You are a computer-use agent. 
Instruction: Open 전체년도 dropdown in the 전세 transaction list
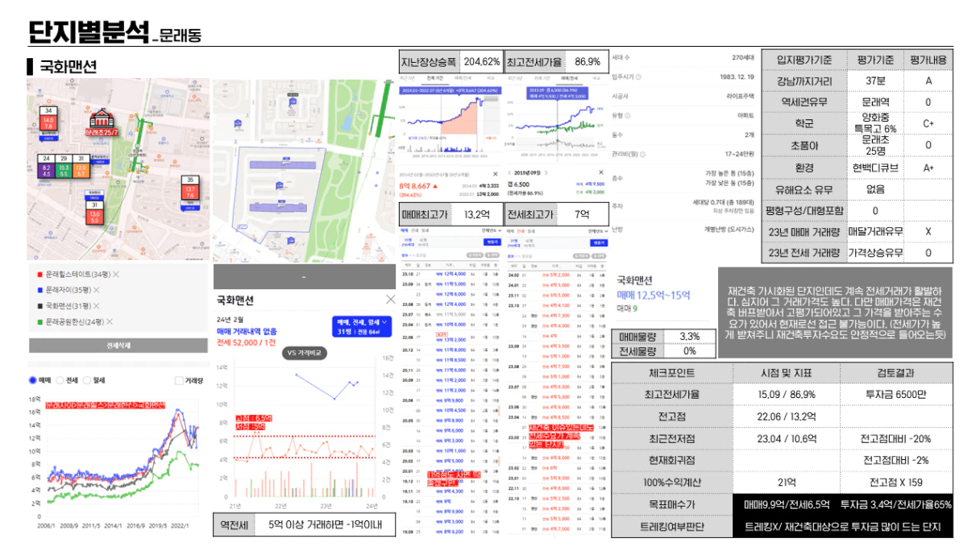click(598, 231)
